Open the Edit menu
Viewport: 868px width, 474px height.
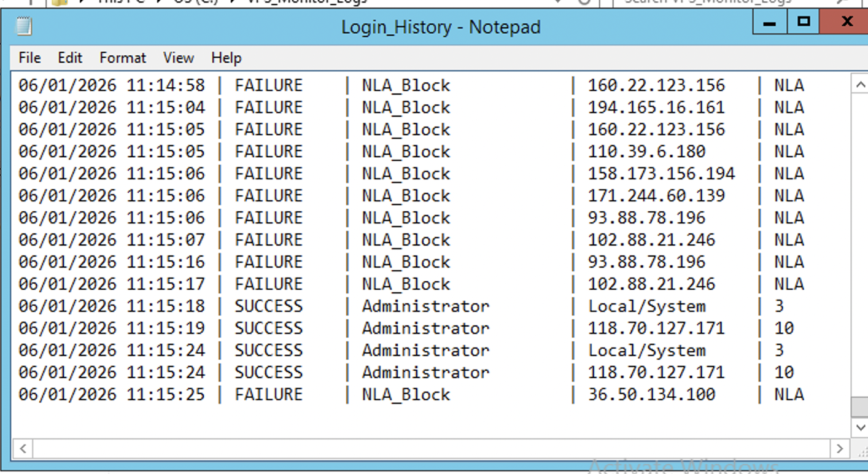click(x=69, y=58)
